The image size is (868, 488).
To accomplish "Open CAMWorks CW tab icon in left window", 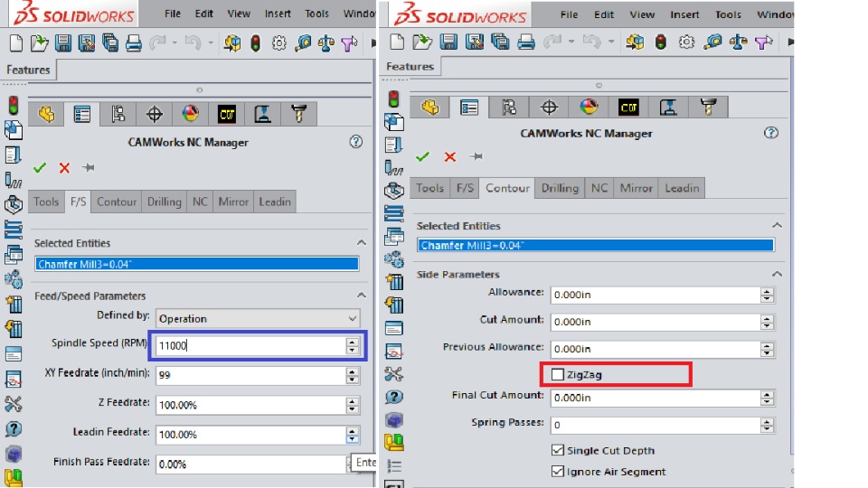I will click(227, 114).
